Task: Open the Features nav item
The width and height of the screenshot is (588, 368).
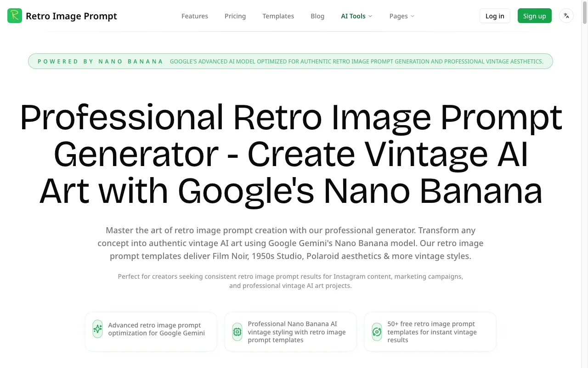Action: tap(195, 16)
